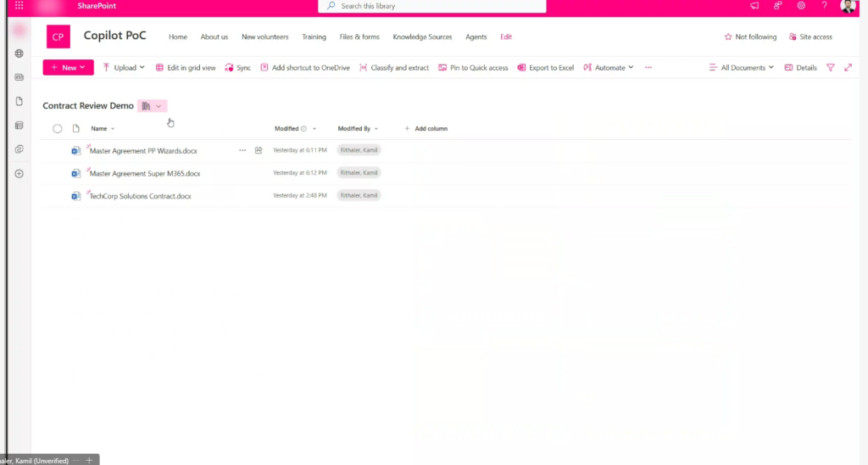Click Edit in grid view

pyautogui.click(x=186, y=68)
